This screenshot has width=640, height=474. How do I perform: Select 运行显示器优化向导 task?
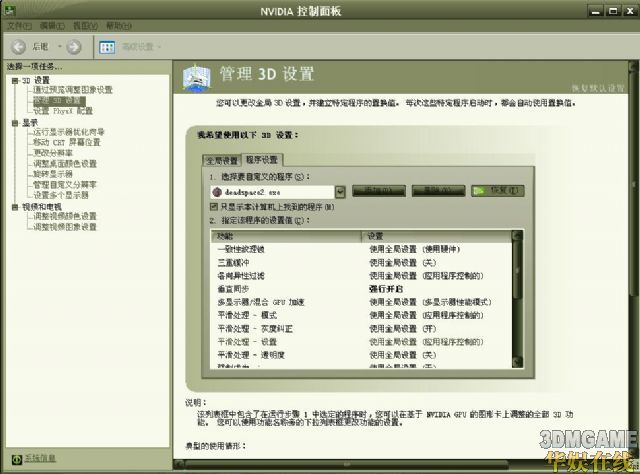[x=69, y=132]
